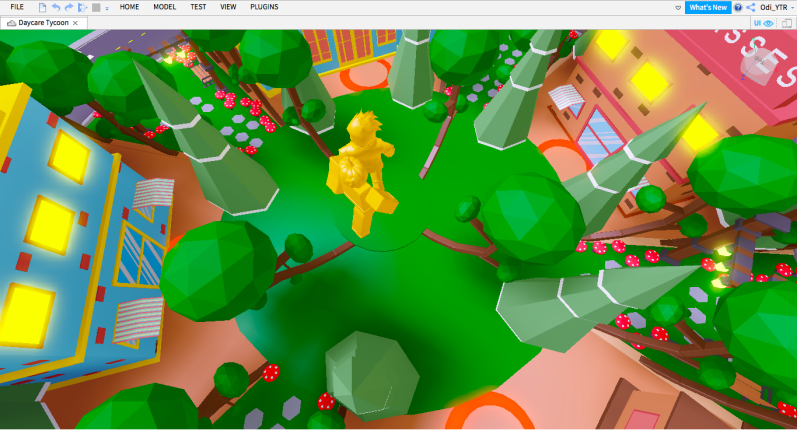Viewport: 797px width, 448px height.
Task: Click the Play test icon
Action: [82, 8]
